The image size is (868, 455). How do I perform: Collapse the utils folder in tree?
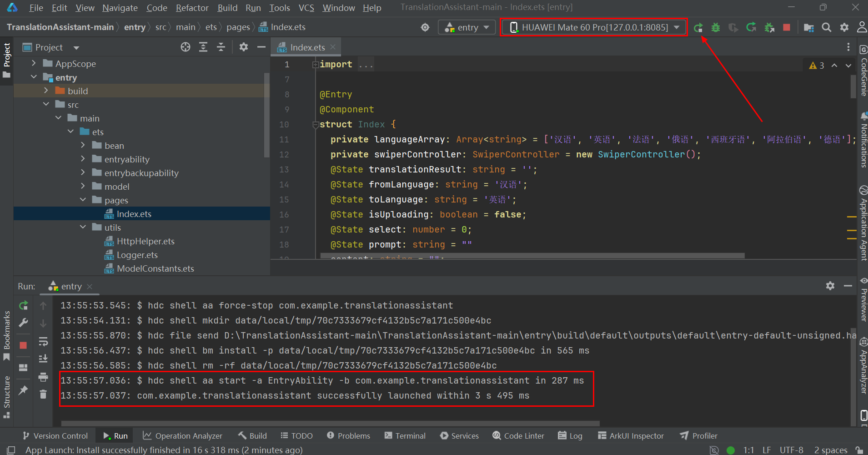pyautogui.click(x=83, y=227)
